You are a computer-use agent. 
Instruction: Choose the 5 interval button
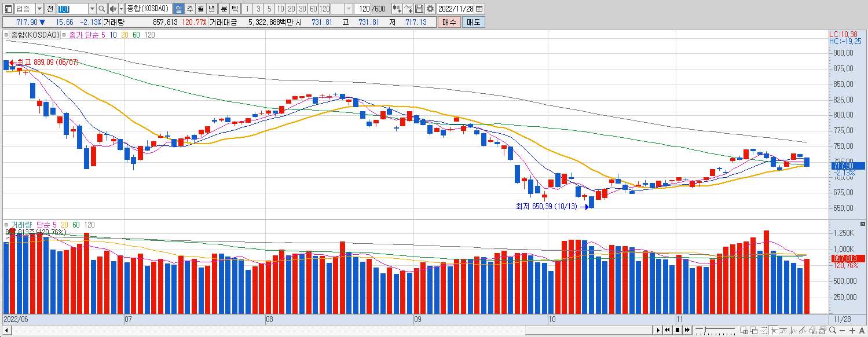269,9
